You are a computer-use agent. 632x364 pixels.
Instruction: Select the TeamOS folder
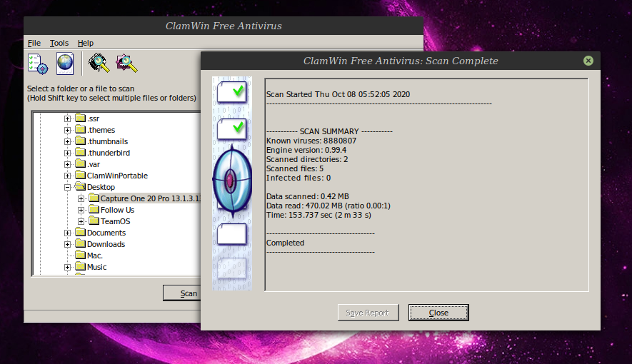pos(115,221)
